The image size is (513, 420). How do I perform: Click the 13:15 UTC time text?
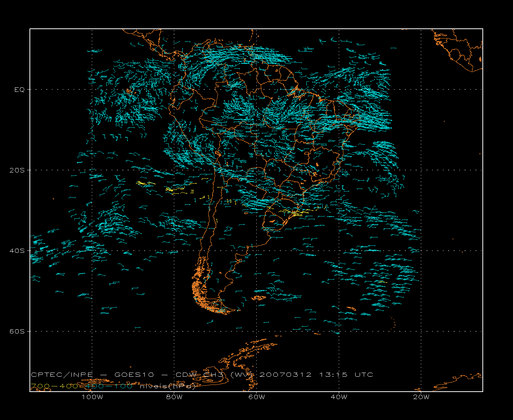(x=346, y=375)
